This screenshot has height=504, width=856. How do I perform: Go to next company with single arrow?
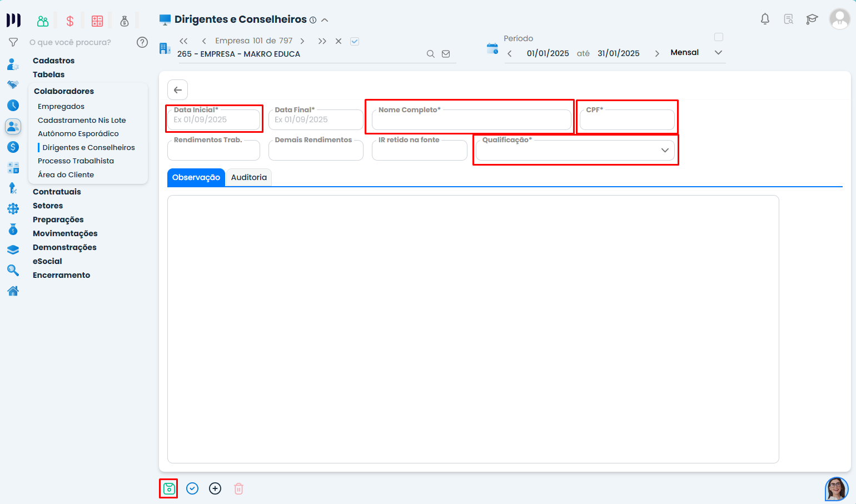(302, 41)
